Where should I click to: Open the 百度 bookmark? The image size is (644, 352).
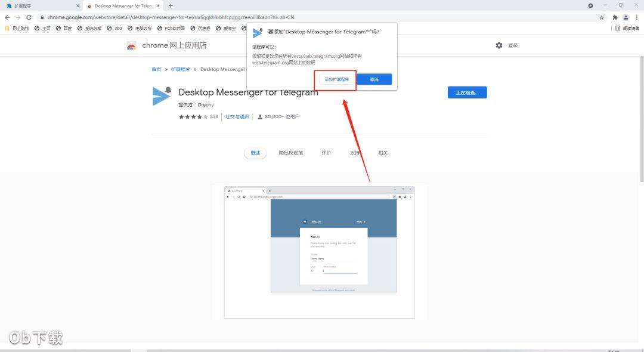[64, 29]
